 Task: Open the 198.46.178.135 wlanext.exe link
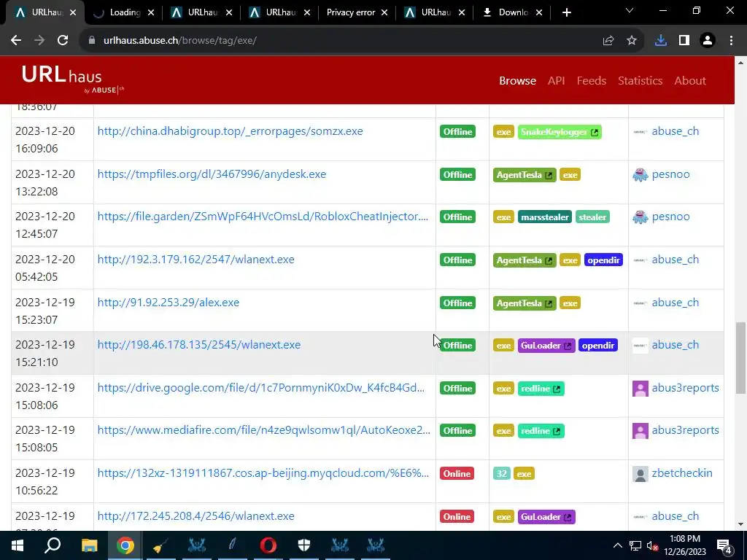click(198, 345)
